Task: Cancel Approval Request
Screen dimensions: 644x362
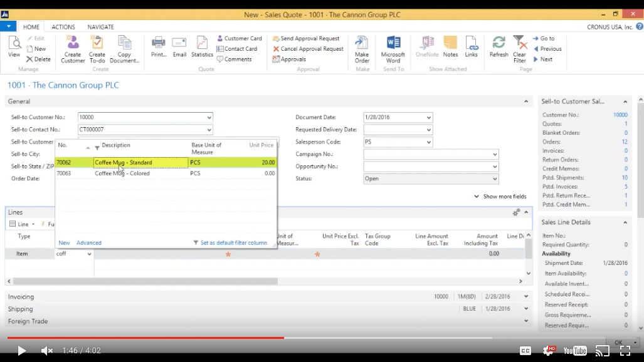Action: point(308,49)
